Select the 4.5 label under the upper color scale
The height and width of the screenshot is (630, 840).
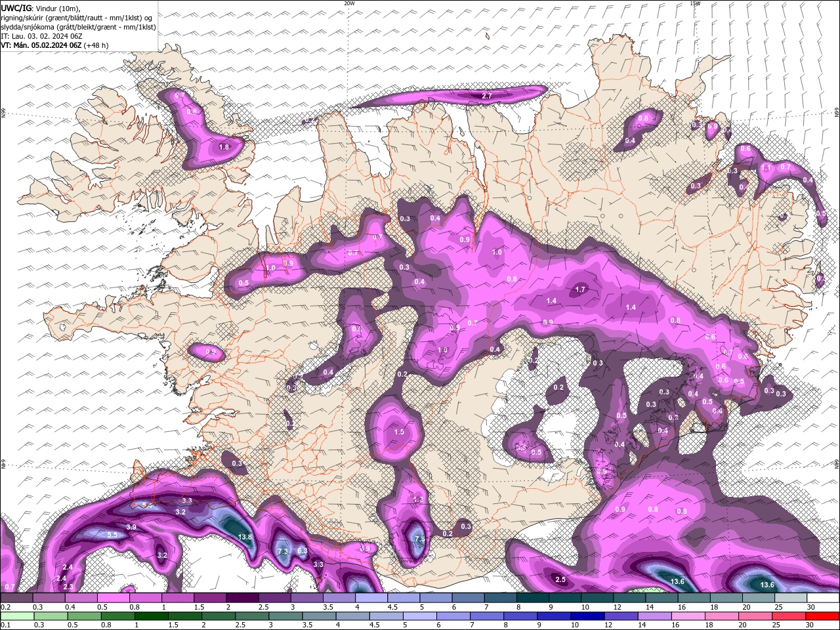tap(392, 607)
